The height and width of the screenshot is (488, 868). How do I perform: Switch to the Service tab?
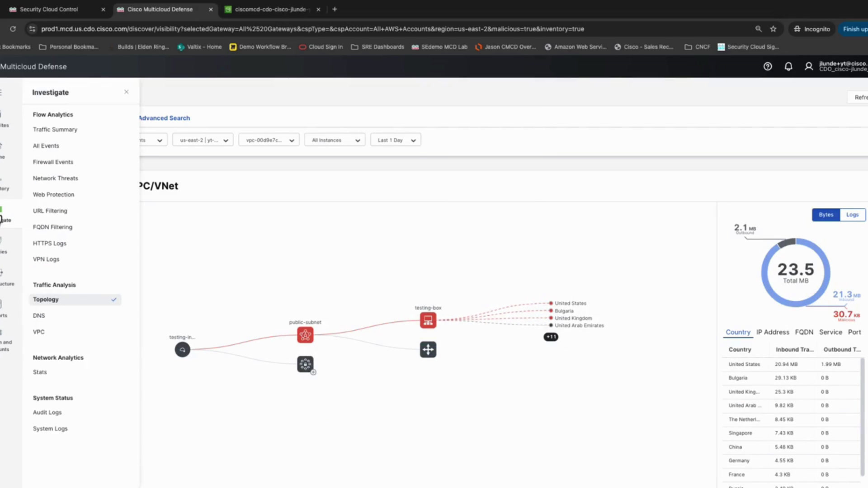pos(830,332)
